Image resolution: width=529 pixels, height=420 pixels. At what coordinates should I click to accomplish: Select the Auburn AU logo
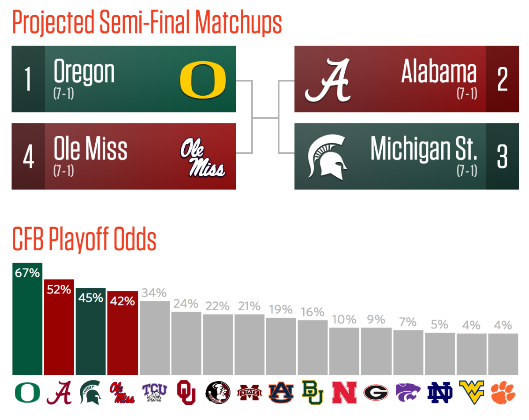281,392
